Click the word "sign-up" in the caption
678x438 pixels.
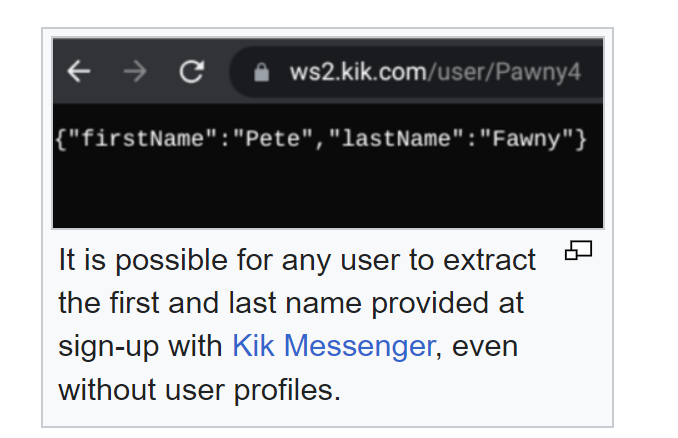(108, 347)
